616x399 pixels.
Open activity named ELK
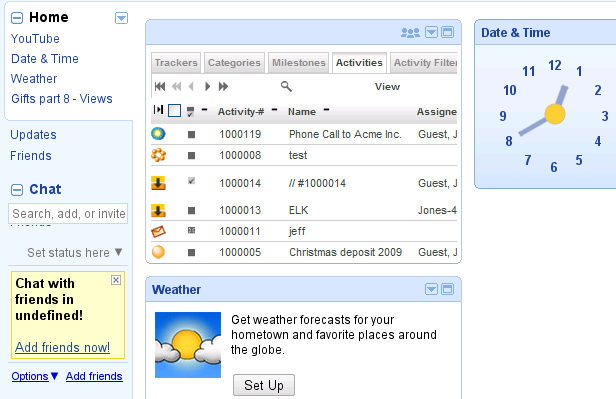[299, 210]
